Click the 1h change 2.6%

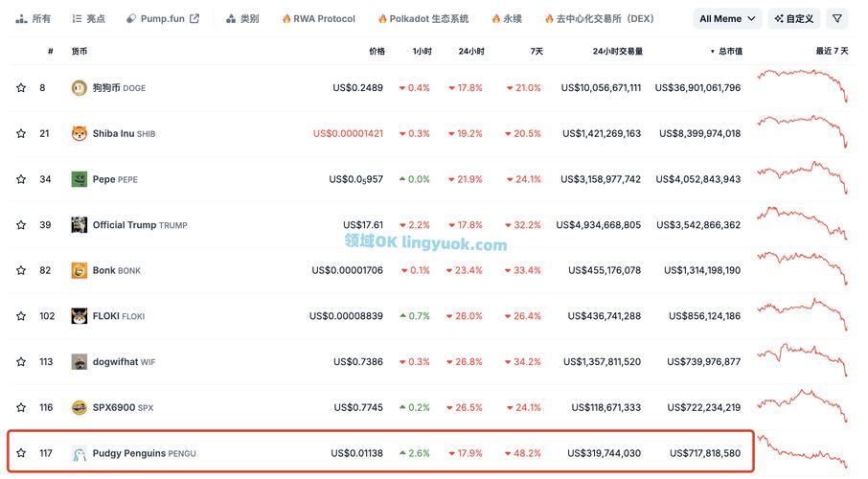point(415,453)
